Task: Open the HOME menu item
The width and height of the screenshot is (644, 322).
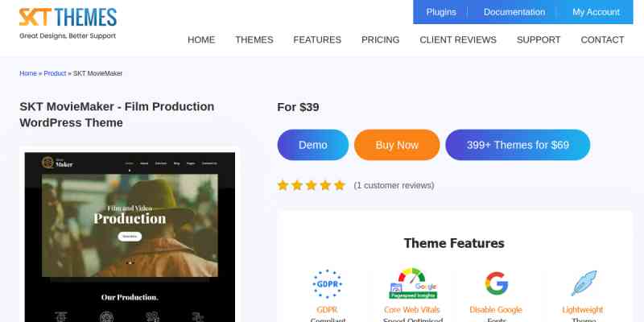Action: pos(201,39)
